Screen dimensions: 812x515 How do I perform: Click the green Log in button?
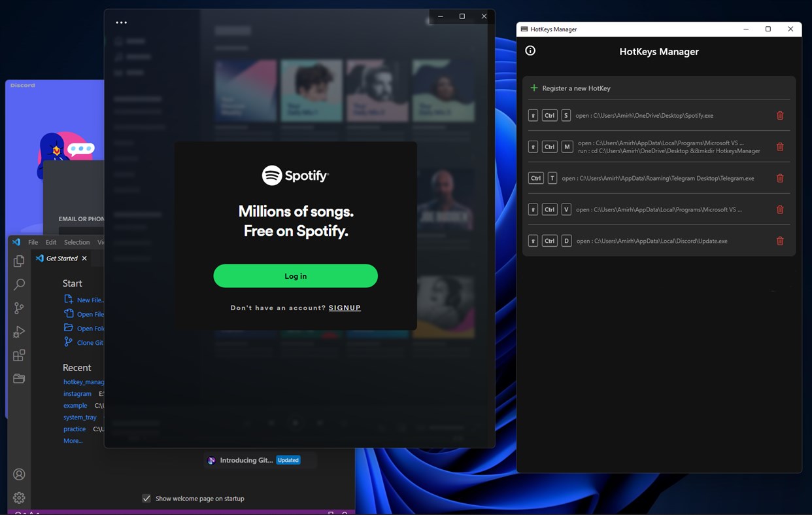pos(296,276)
